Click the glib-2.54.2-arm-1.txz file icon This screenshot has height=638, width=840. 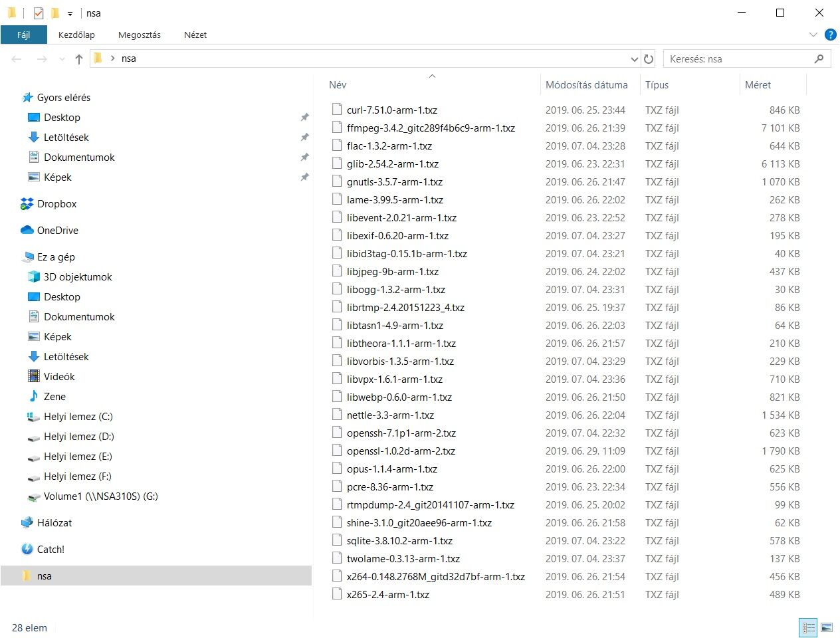pos(337,163)
